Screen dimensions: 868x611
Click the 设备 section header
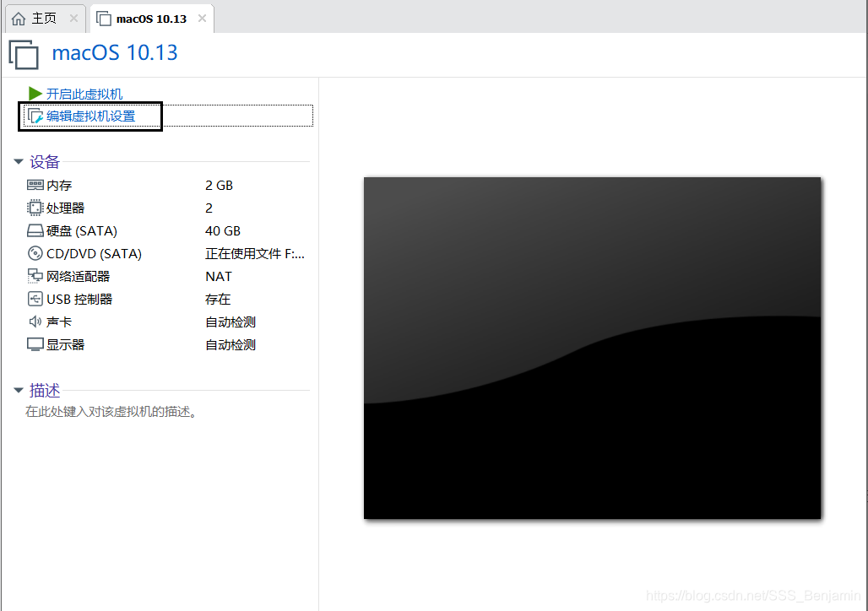pyautogui.click(x=44, y=161)
